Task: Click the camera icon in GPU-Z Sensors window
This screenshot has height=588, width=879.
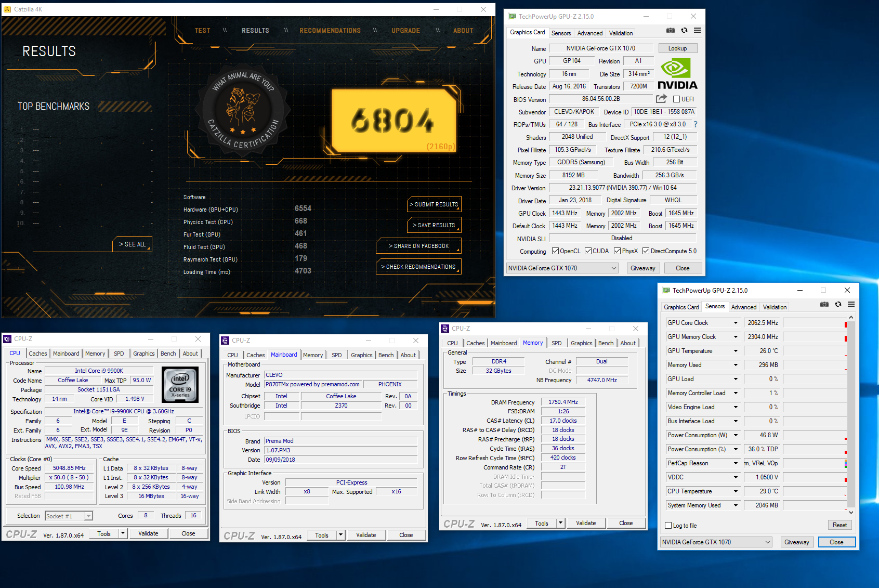Action: (x=824, y=305)
